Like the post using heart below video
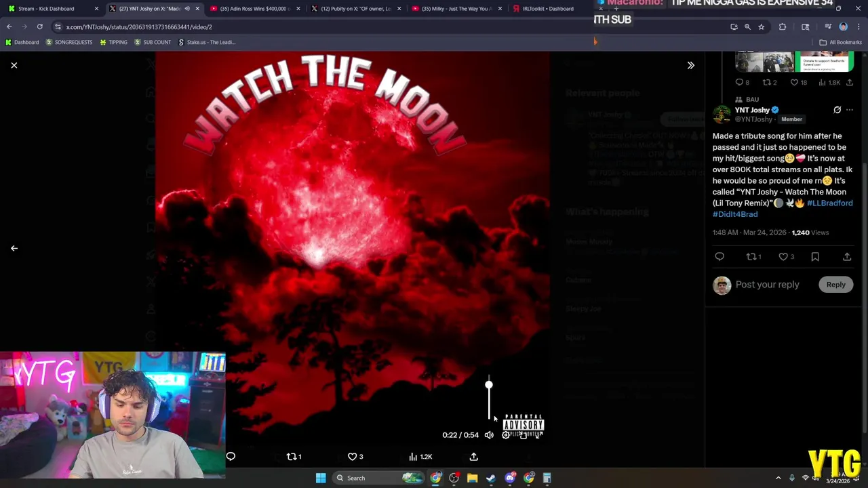Image resolution: width=868 pixels, height=488 pixels. [x=355, y=457]
